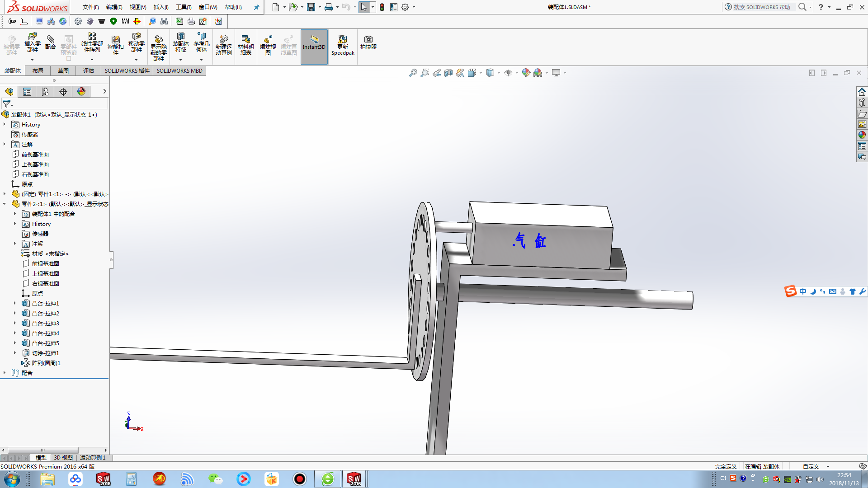The image size is (868, 488).
Task: Open the Tools (工具) menu
Action: 184,7
